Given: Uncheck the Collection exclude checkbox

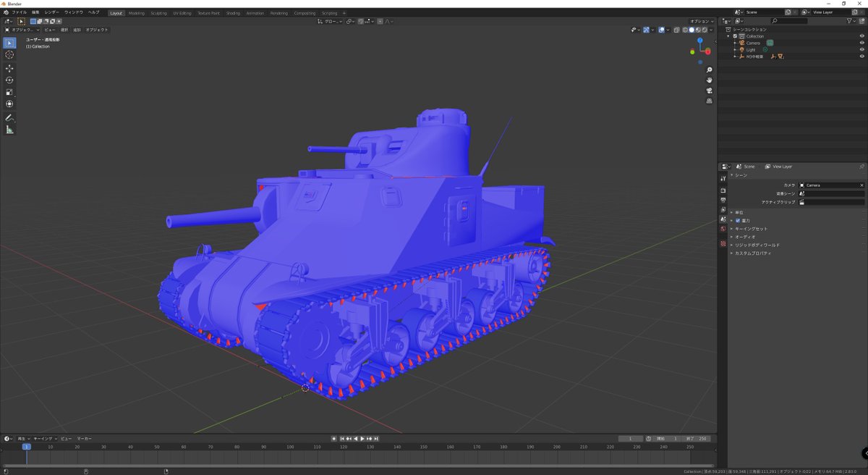Looking at the screenshot, I should (735, 36).
